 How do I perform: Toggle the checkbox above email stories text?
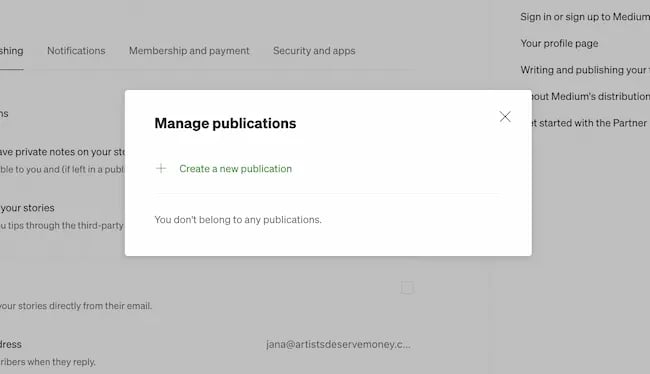point(407,287)
